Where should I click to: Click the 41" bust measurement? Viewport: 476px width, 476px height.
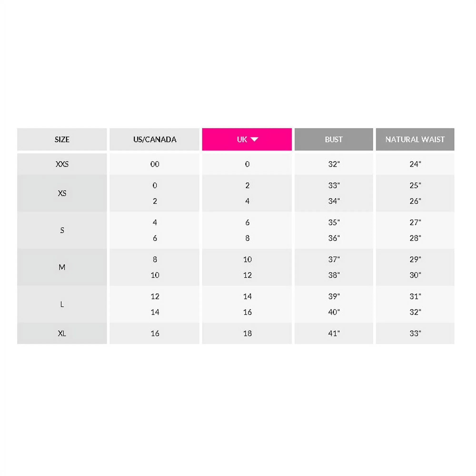(334, 333)
